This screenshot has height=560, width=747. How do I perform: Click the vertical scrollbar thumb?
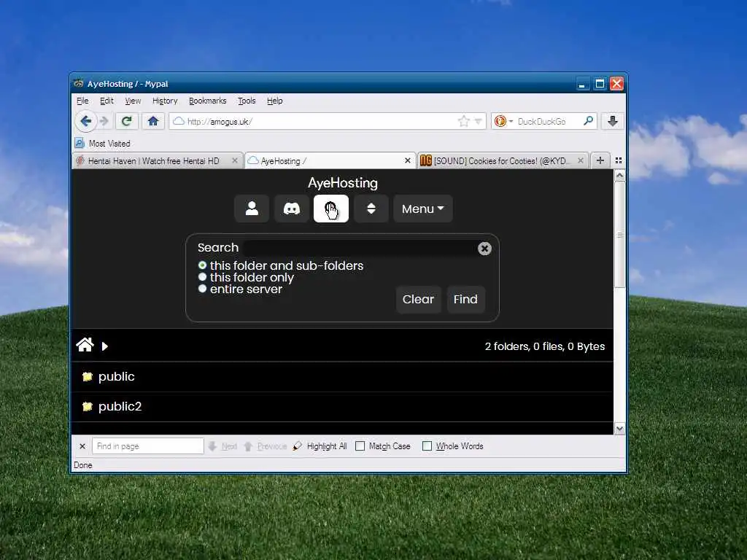[x=620, y=235]
